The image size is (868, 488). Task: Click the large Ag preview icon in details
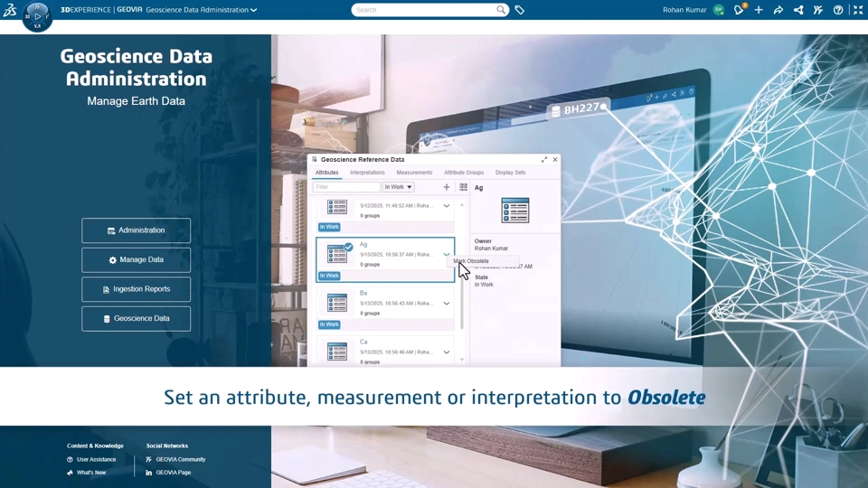[514, 211]
